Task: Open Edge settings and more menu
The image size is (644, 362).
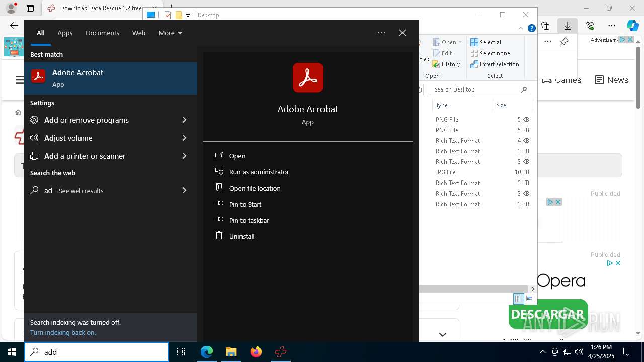Action: tap(612, 26)
